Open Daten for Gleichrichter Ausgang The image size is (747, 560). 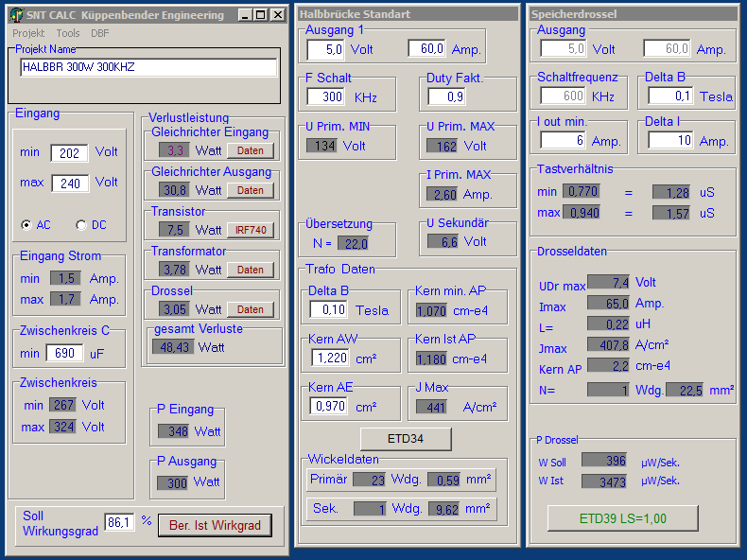[x=251, y=190]
